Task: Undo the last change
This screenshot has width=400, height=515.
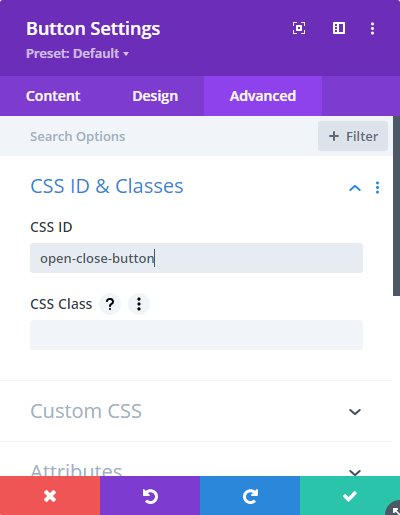Action: tap(150, 496)
